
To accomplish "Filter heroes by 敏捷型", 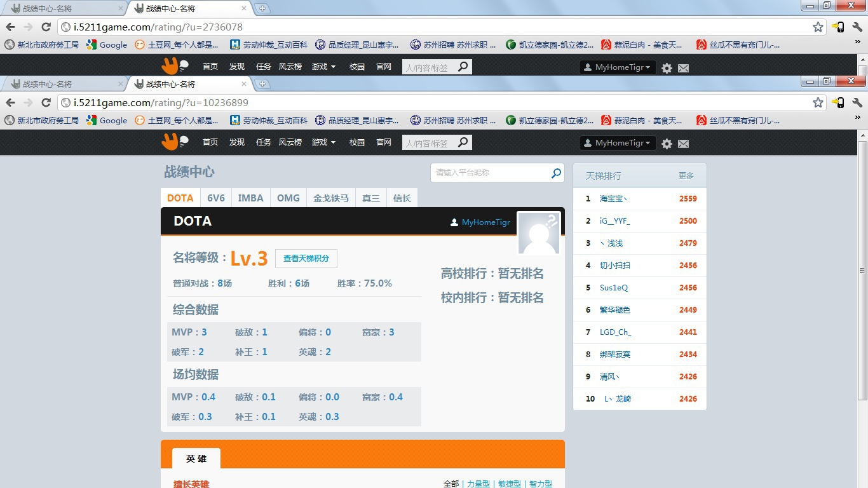I will pos(510,484).
